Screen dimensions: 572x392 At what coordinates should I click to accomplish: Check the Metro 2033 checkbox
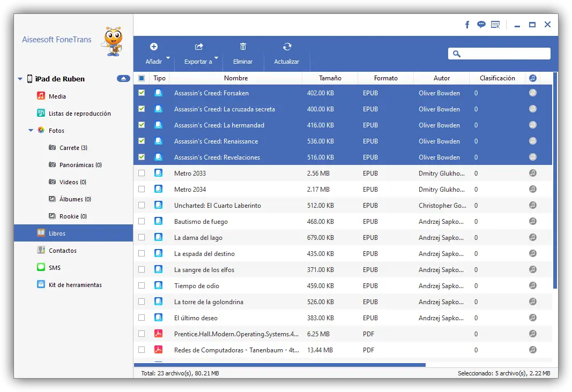[x=142, y=173]
